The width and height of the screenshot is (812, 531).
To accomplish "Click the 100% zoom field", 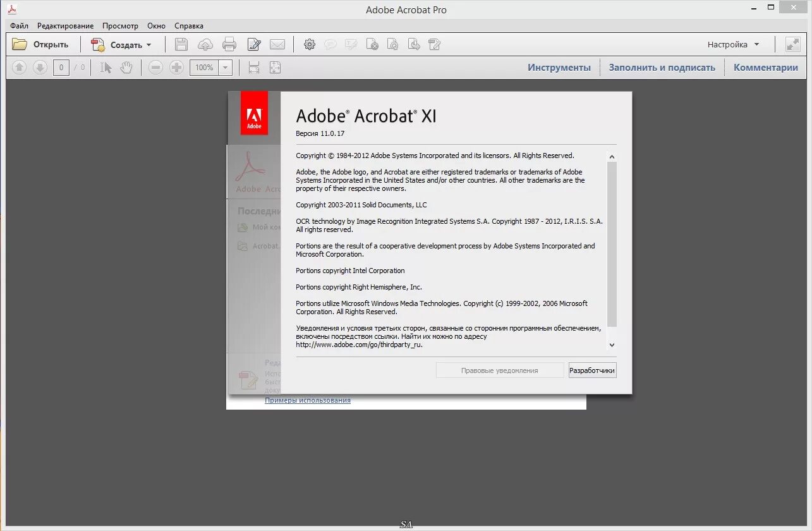I will click(204, 67).
